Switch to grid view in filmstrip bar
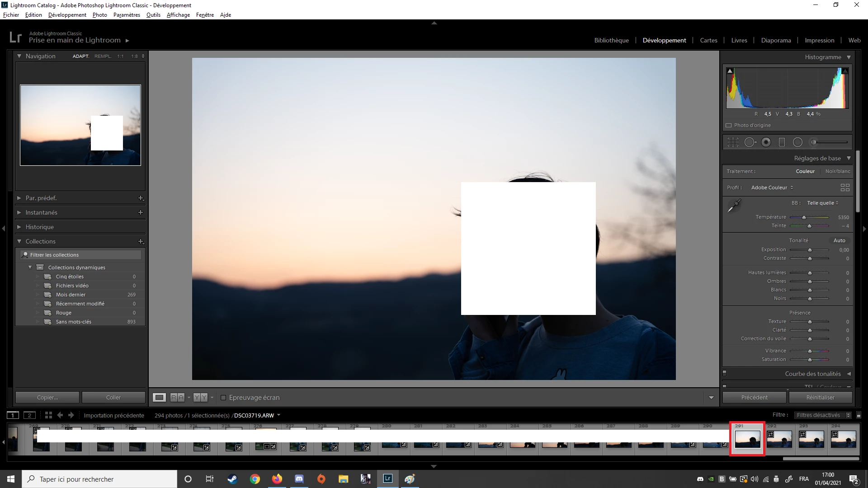Viewport: 868px width, 488px height. [x=48, y=415]
